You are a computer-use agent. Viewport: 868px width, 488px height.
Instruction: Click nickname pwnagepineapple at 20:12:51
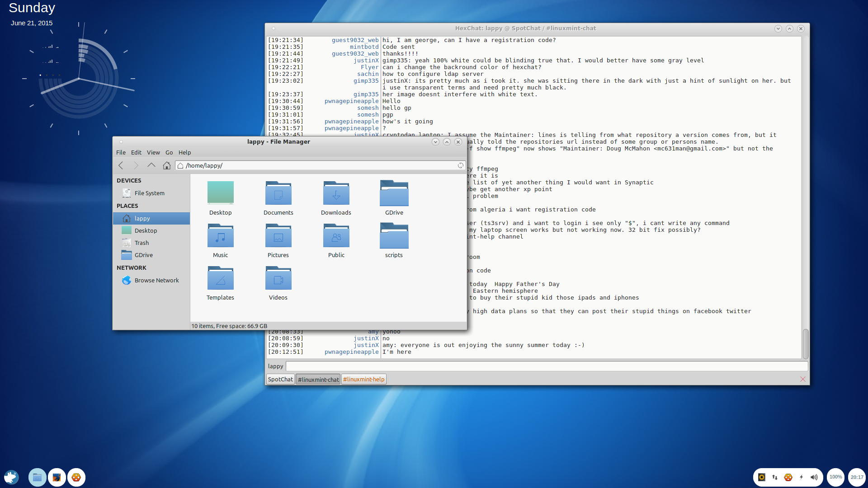click(x=351, y=352)
